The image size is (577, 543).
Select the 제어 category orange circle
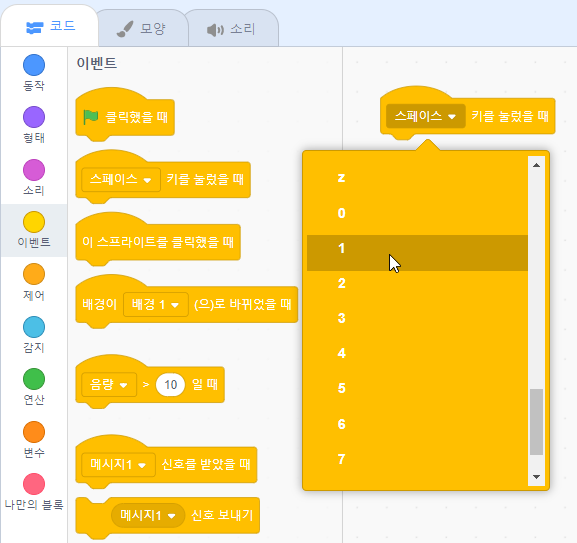coord(34,274)
